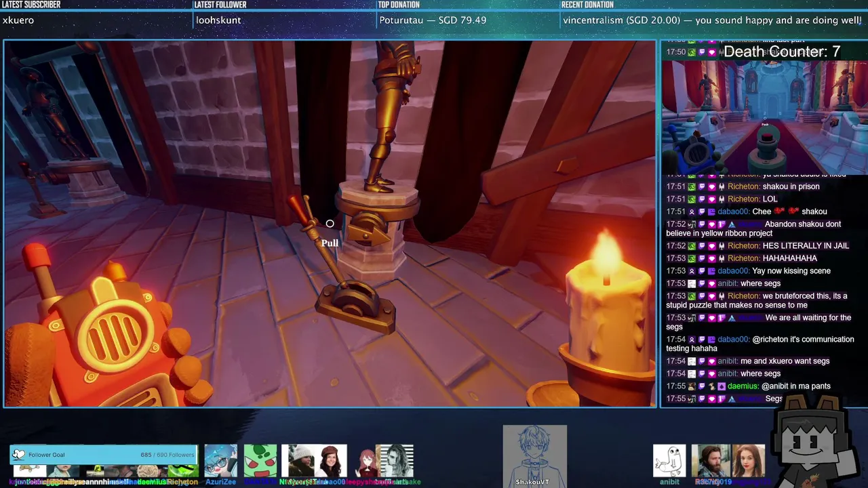Click the AzuriZee name label
This screenshot has height=488, width=868.
(221, 482)
